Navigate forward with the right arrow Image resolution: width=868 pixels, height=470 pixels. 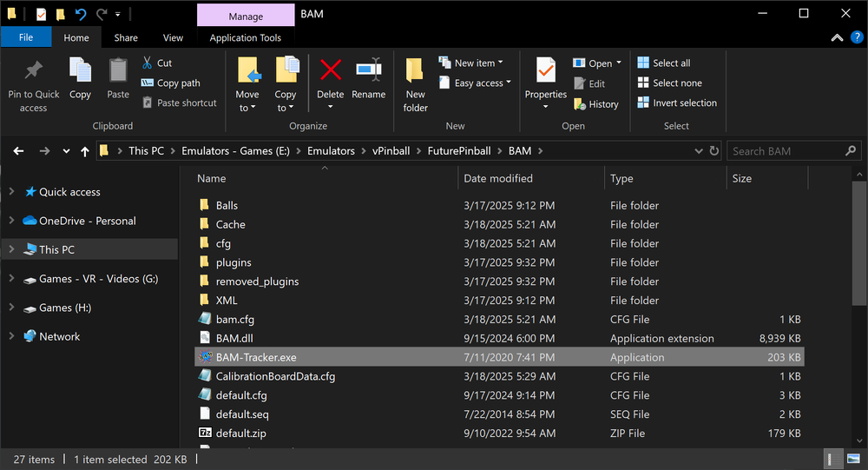(x=45, y=151)
